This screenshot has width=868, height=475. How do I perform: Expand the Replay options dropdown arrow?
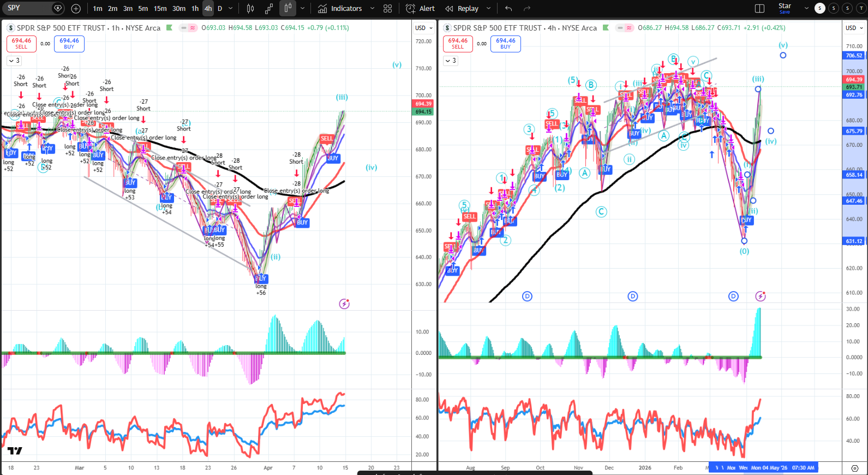[488, 8]
